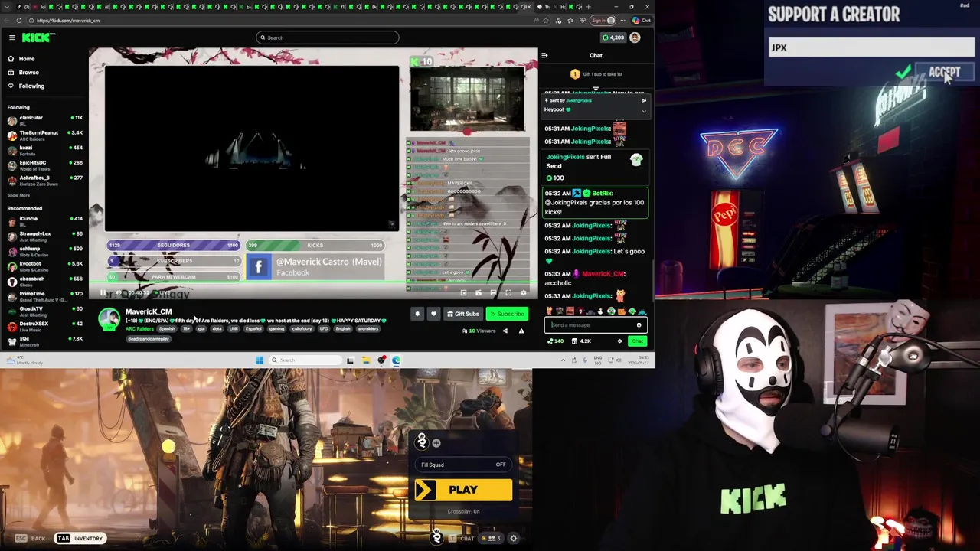Share the stream via share icon
The image size is (980, 551).
[505, 331]
